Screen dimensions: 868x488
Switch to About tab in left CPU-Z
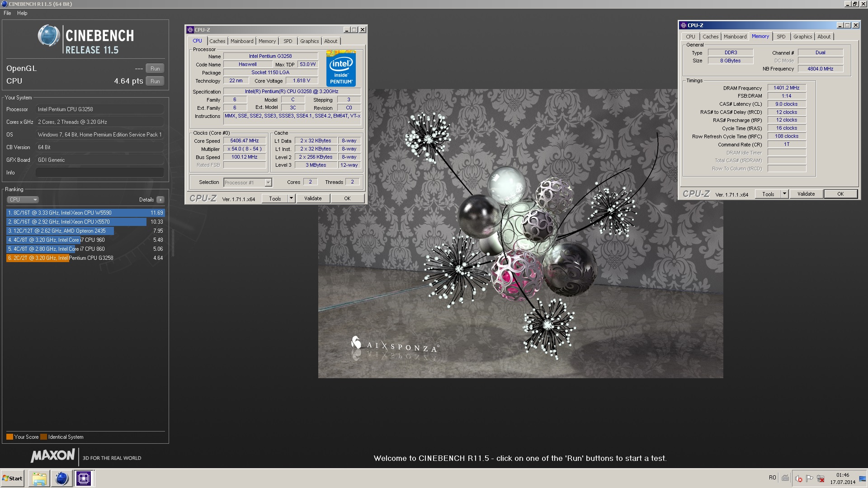coord(331,41)
